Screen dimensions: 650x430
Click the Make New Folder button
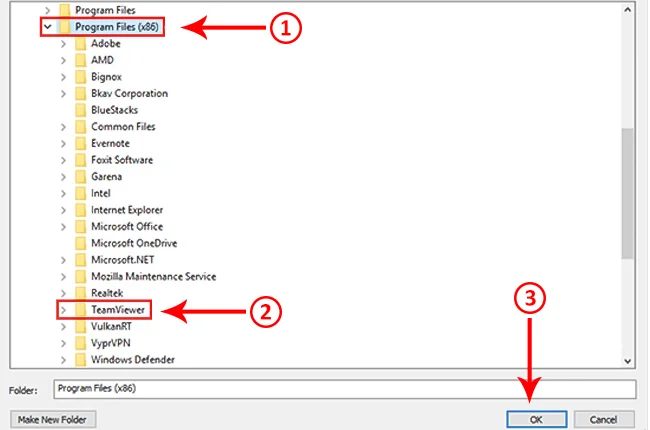pyautogui.click(x=51, y=418)
